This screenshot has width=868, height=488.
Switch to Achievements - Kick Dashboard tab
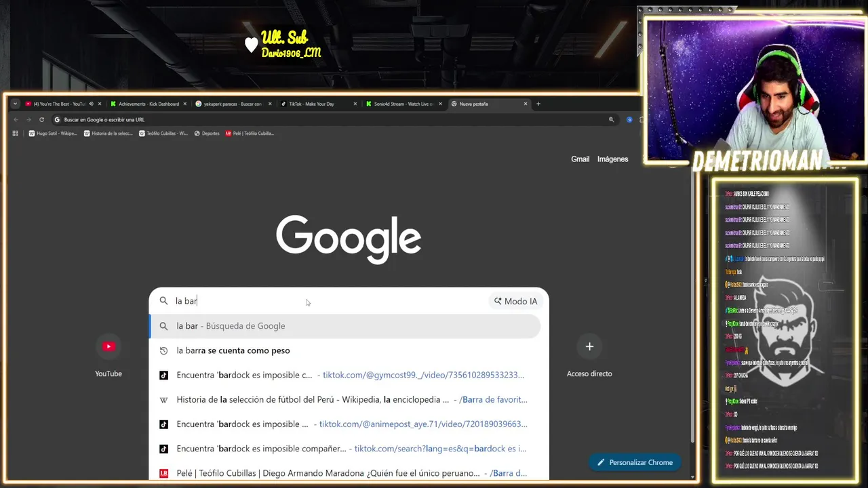tap(149, 104)
